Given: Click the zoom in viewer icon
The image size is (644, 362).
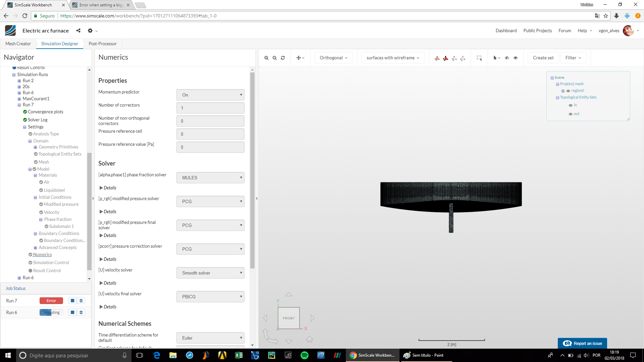Looking at the screenshot, I should click(266, 58).
